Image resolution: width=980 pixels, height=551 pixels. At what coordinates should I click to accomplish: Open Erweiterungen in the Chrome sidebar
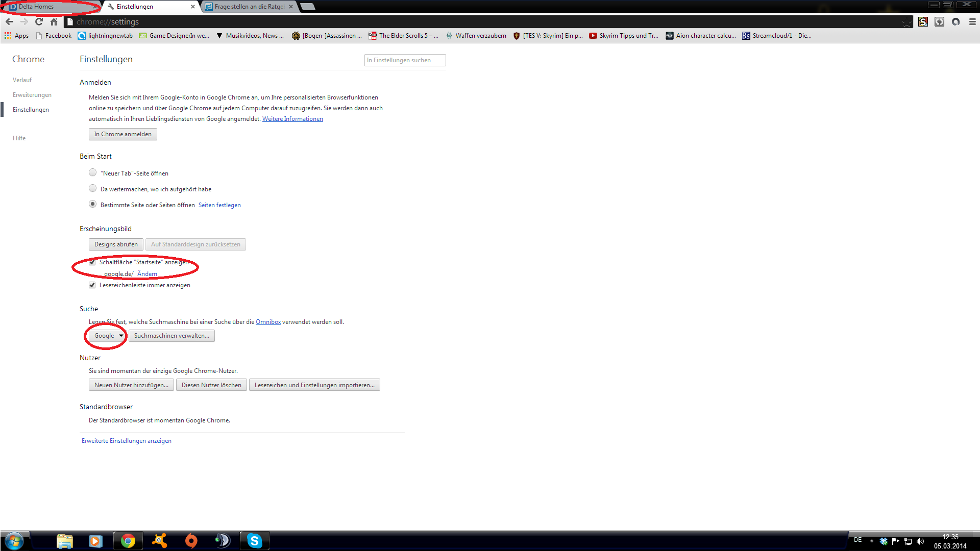pos(32,95)
